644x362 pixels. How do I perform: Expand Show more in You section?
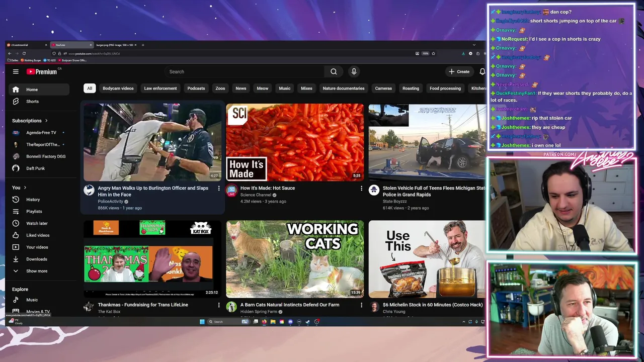pos(39,271)
